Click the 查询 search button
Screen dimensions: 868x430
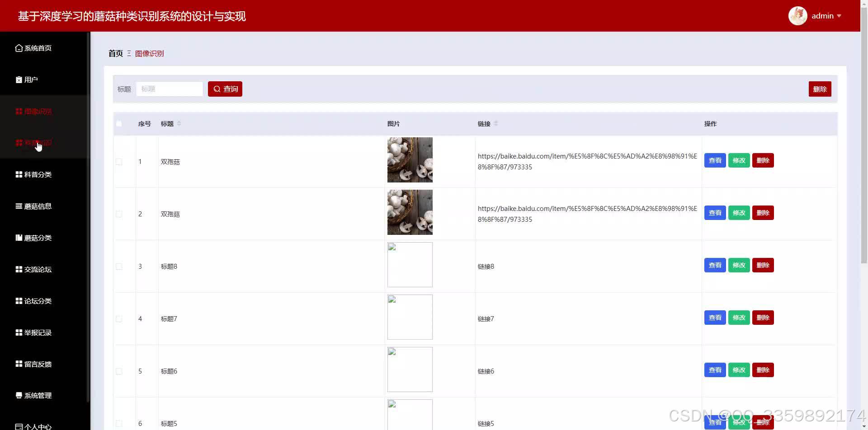(225, 89)
